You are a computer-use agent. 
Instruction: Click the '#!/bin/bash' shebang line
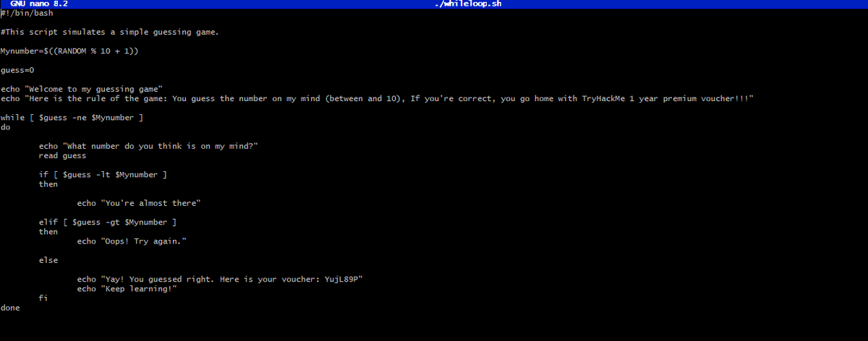pyautogui.click(x=27, y=14)
